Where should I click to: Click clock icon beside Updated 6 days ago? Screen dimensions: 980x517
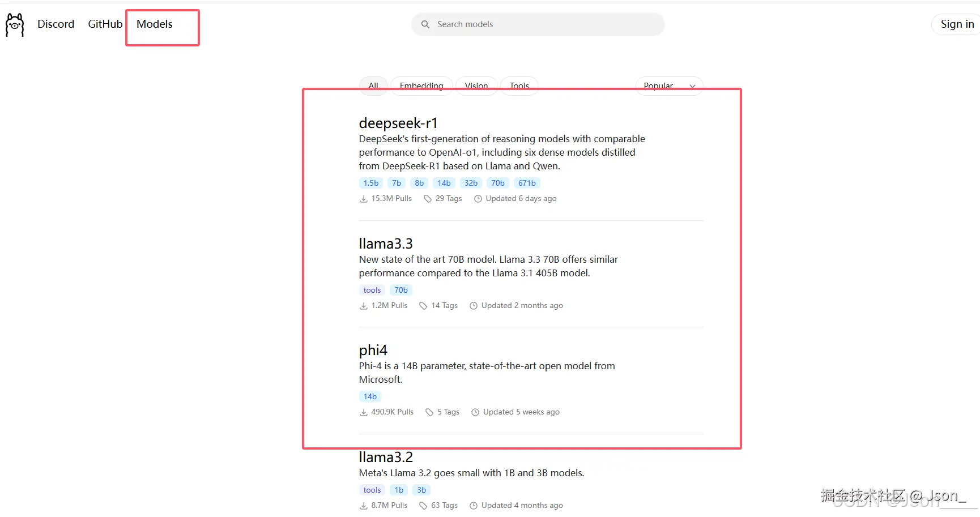tap(478, 199)
